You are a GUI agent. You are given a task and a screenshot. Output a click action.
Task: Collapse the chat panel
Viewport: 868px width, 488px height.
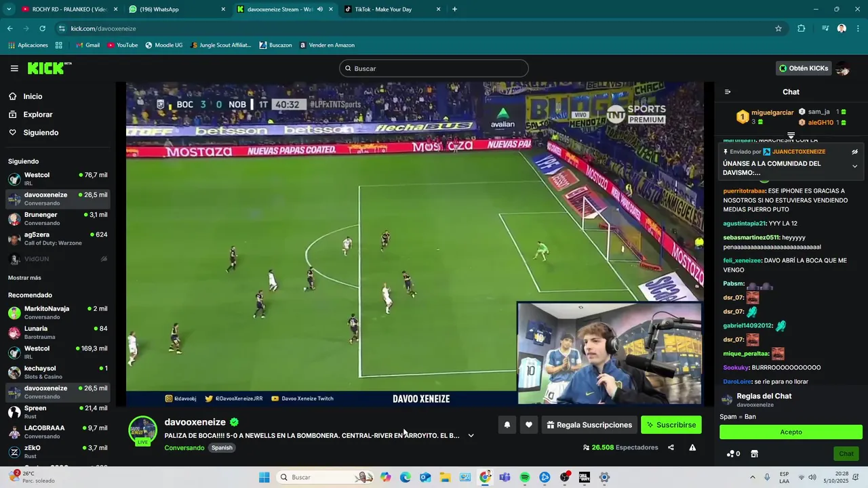click(x=728, y=92)
